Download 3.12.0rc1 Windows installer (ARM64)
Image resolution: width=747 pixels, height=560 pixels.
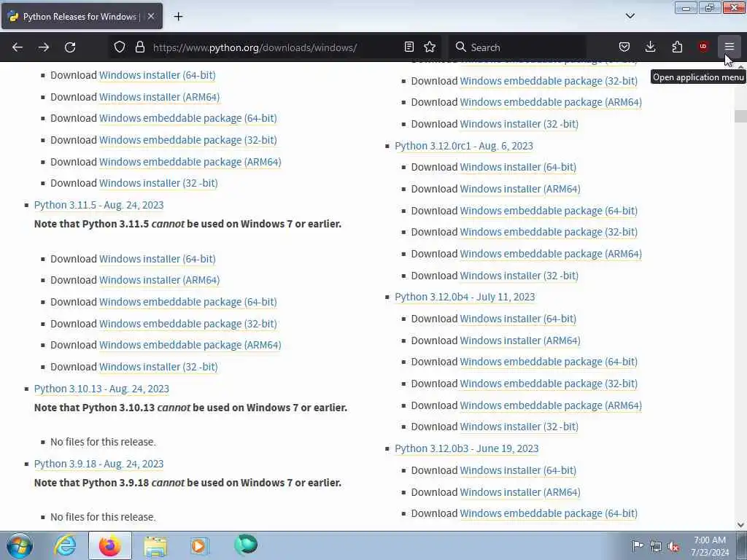click(519, 189)
